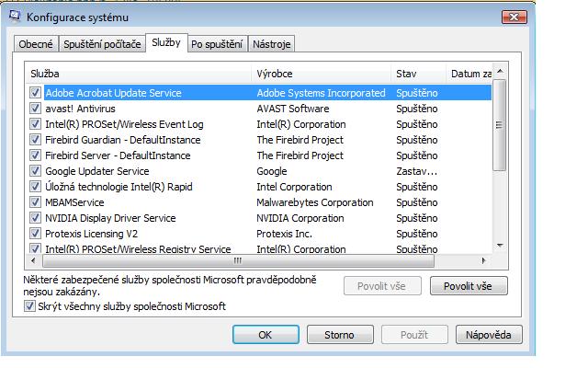Screen dimensions: 588x368
Task: Select the MBAMService row name
Action: (x=74, y=202)
